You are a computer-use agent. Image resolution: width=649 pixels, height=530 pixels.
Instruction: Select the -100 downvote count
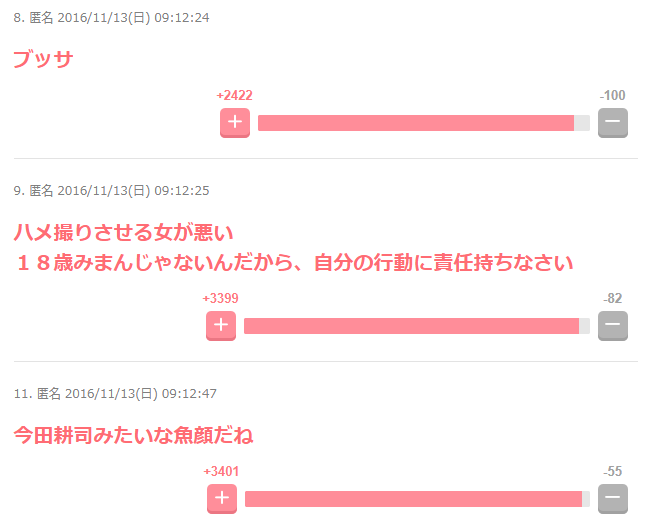(613, 95)
